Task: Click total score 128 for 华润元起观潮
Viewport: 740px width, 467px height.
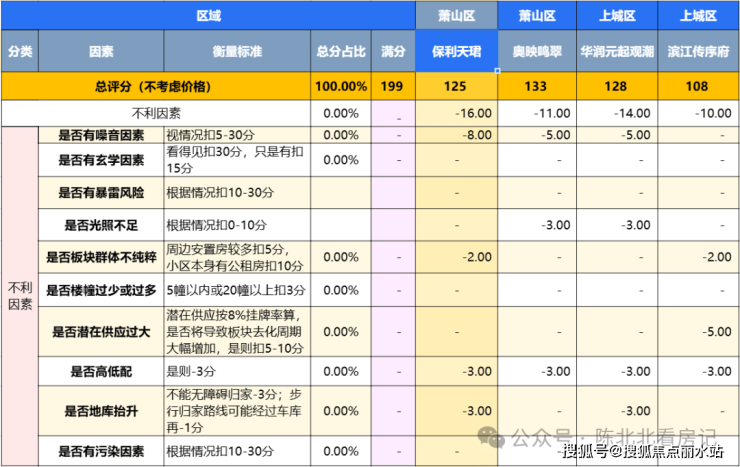Action: point(617,86)
